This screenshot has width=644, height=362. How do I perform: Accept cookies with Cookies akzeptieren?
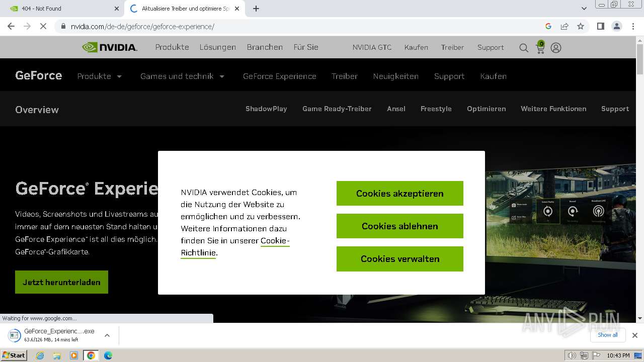[400, 194]
